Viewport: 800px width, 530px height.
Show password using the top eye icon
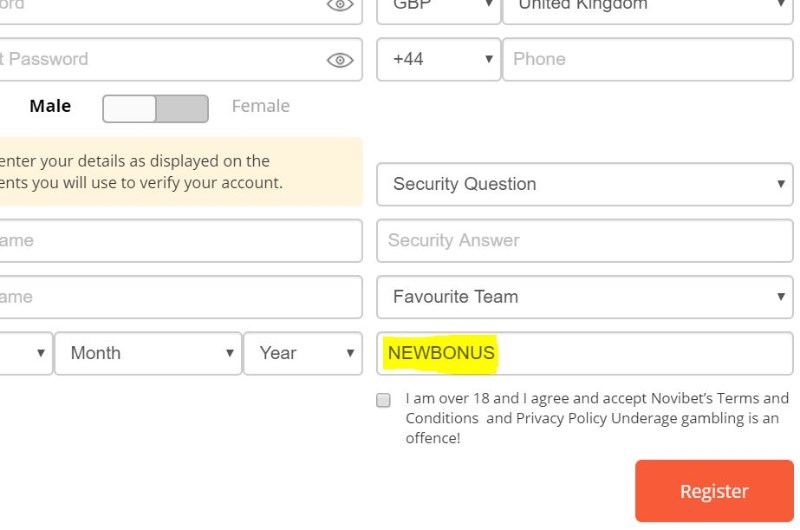tap(340, 5)
